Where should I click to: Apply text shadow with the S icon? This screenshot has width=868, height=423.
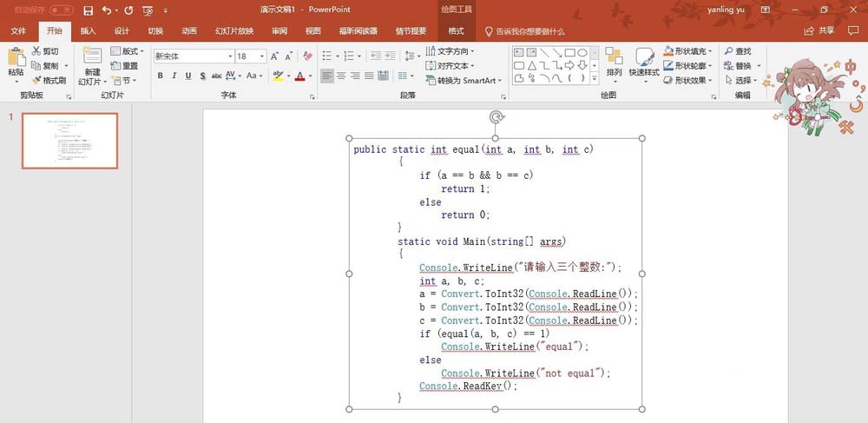click(201, 76)
